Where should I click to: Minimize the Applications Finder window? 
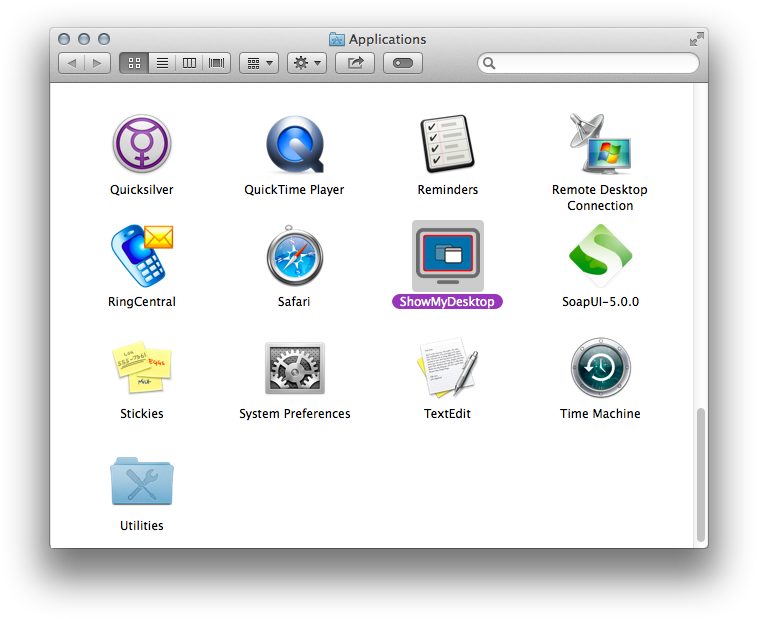(84, 39)
